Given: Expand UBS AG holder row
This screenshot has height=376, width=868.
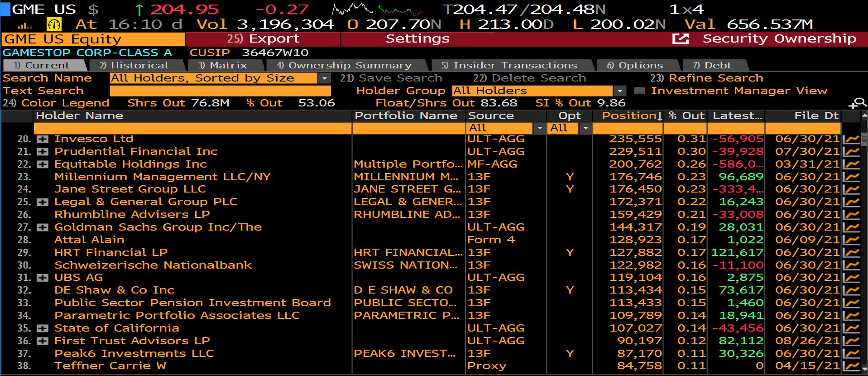Looking at the screenshot, I should (43, 278).
